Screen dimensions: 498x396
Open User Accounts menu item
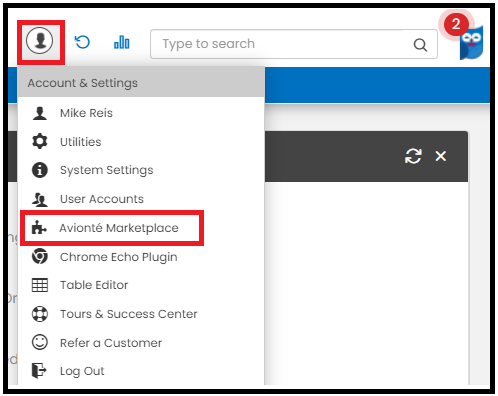tap(141, 199)
